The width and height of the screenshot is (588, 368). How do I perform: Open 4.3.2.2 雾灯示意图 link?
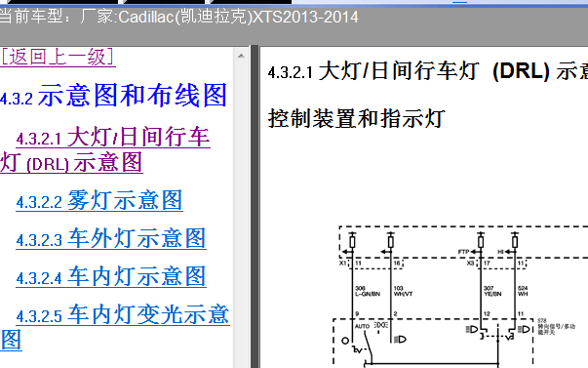[99, 200]
